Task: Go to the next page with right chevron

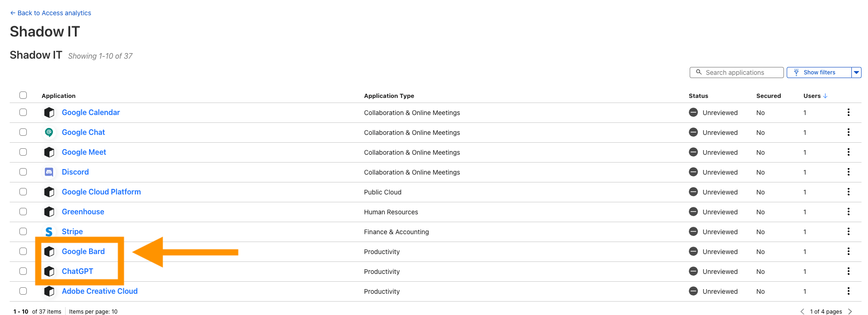Action: tap(850, 312)
